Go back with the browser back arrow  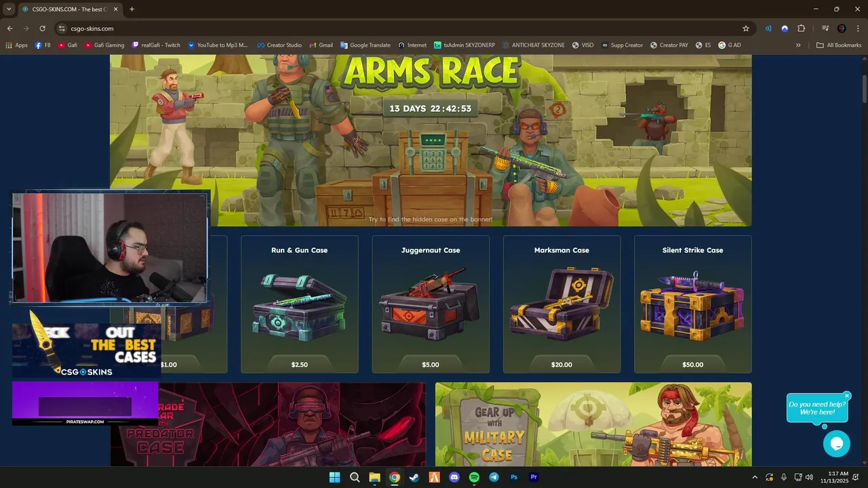9,28
